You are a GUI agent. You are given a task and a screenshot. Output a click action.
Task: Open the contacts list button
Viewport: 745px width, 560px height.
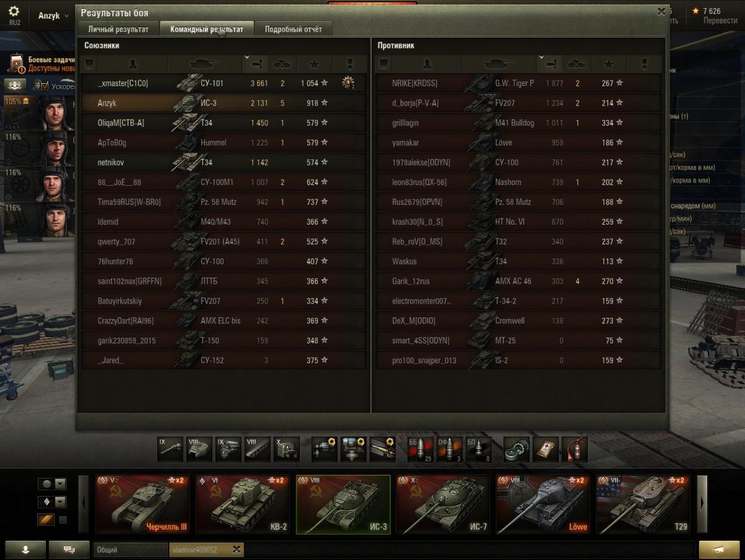coord(25,549)
